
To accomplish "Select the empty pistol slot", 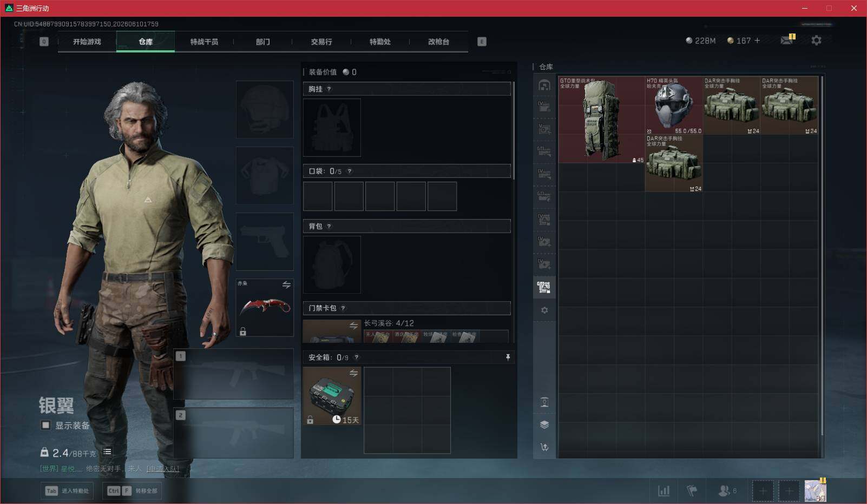I will click(265, 242).
